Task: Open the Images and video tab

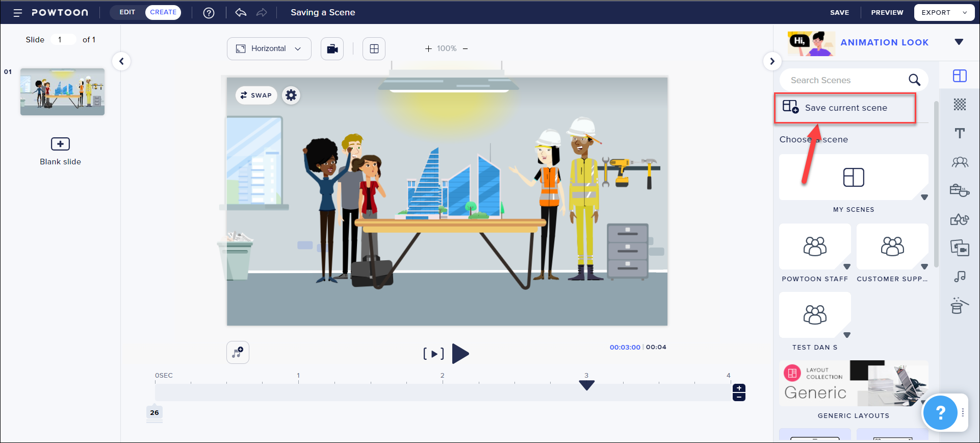Action: (x=960, y=248)
